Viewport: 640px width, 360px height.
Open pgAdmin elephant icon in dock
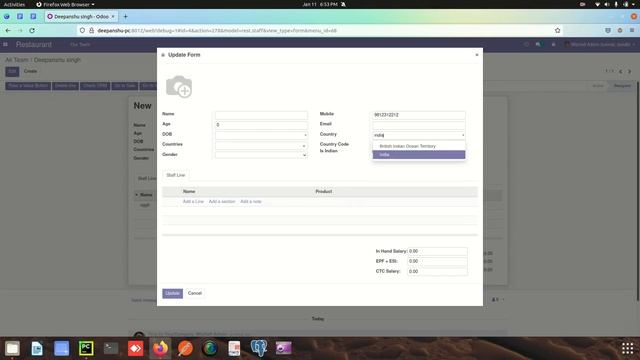click(x=259, y=348)
